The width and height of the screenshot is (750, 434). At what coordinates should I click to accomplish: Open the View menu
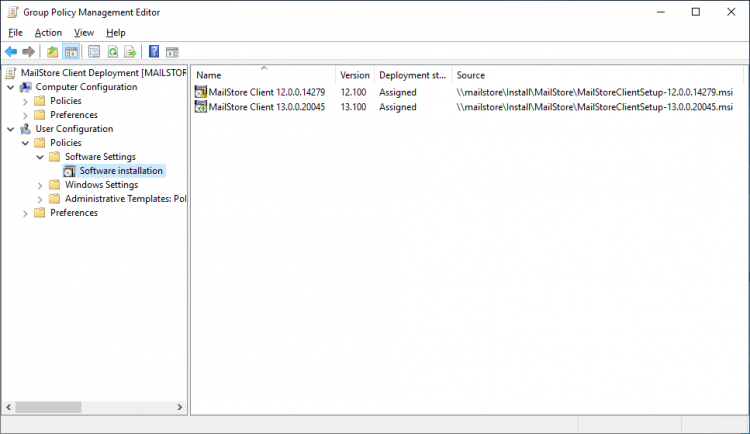84,32
